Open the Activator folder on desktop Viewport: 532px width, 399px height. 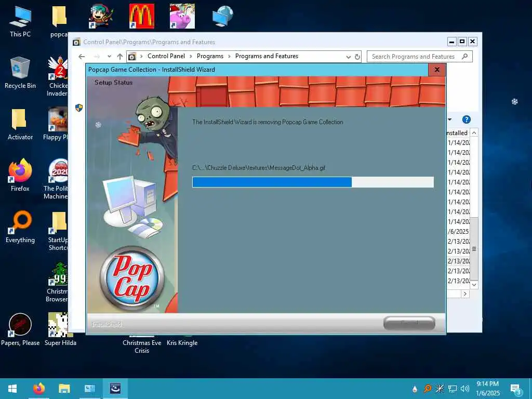20,124
